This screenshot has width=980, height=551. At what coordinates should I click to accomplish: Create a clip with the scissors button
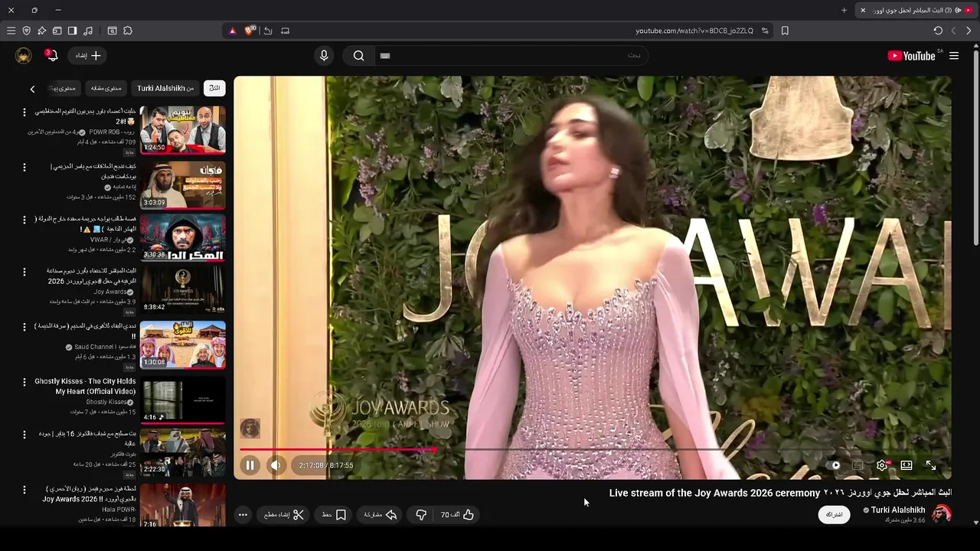click(284, 515)
